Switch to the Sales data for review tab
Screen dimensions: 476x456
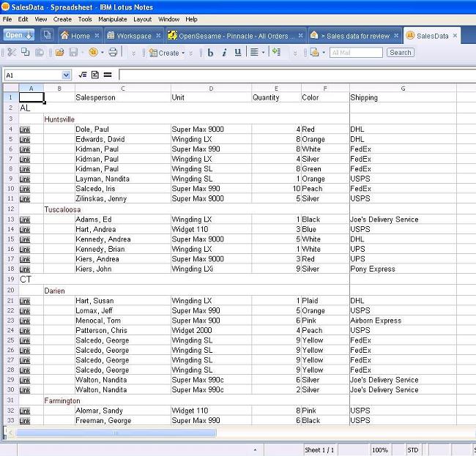[x=353, y=35]
